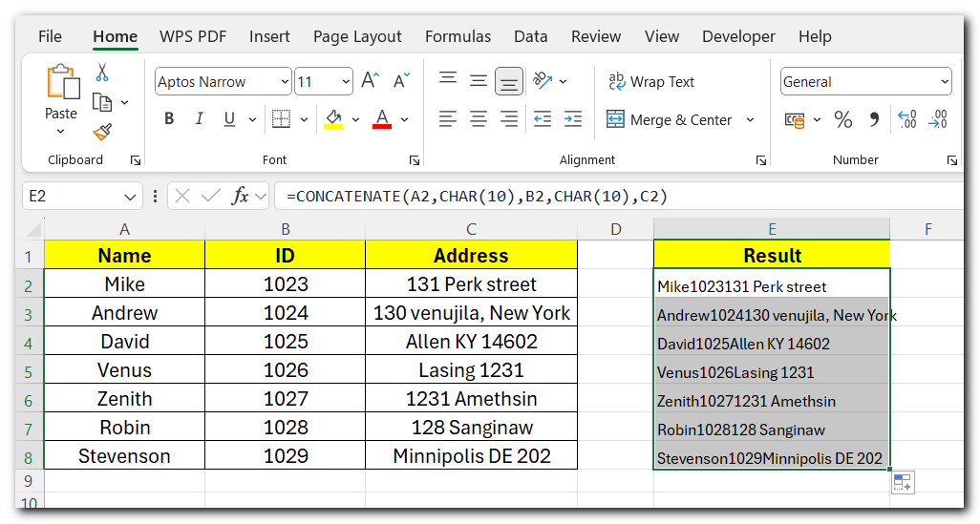Toggle Italic formatting

[x=199, y=118]
